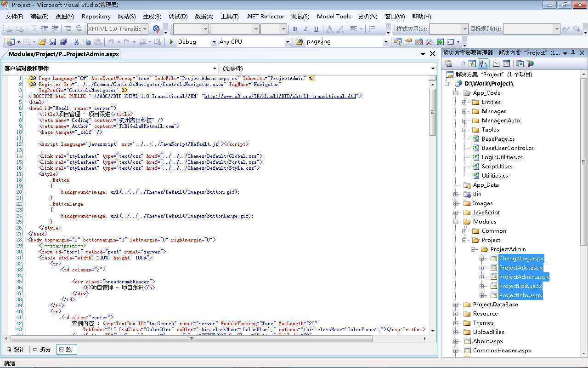This screenshot has height=368, width=588.
Task: Toggle the Solution Explorer auto-hide pin
Action: tap(573, 53)
